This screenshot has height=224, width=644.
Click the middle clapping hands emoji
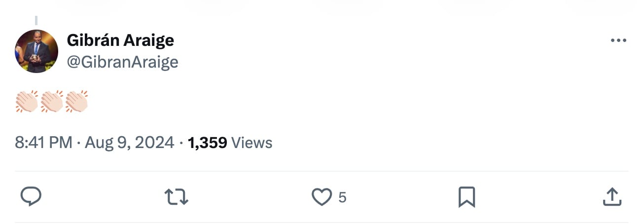tap(52, 101)
